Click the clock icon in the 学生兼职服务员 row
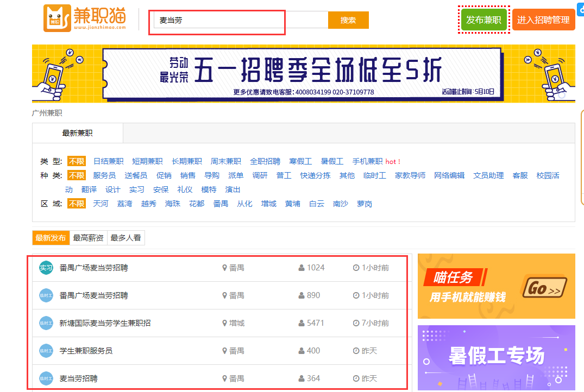This screenshot has height=392, width=584. click(356, 351)
